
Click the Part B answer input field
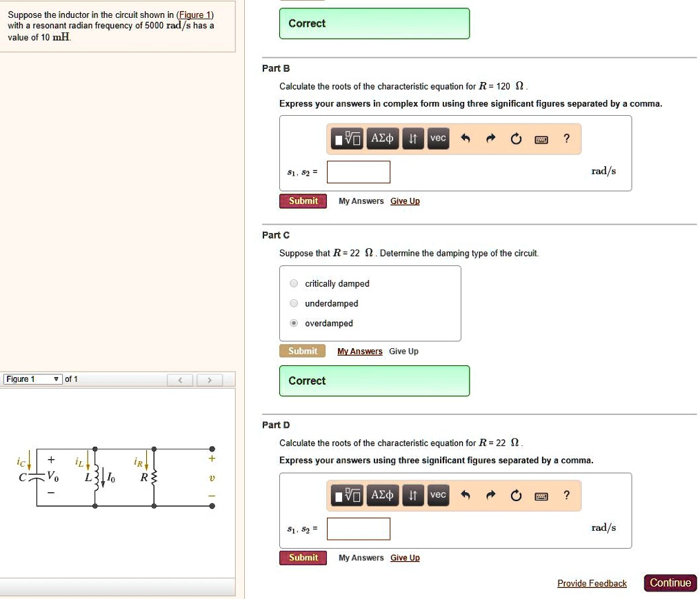(x=359, y=172)
